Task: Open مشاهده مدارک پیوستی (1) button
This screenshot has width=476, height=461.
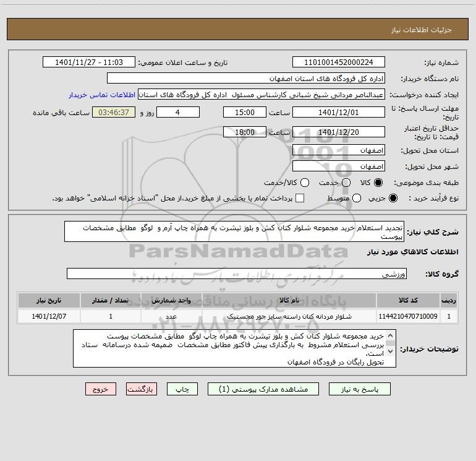Action: [263, 389]
